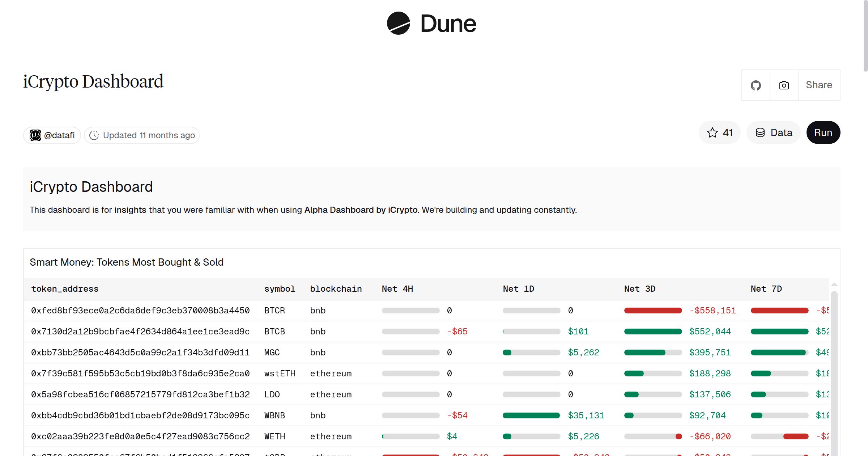Click the $35,131 Net 1D value
The width and height of the screenshot is (868, 456).
coord(586,415)
